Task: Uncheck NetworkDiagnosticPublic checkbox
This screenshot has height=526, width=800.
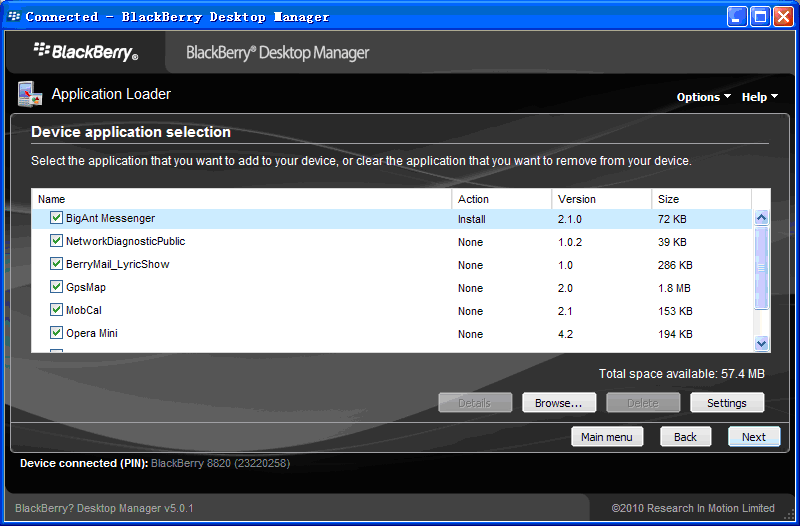Action: 56,241
